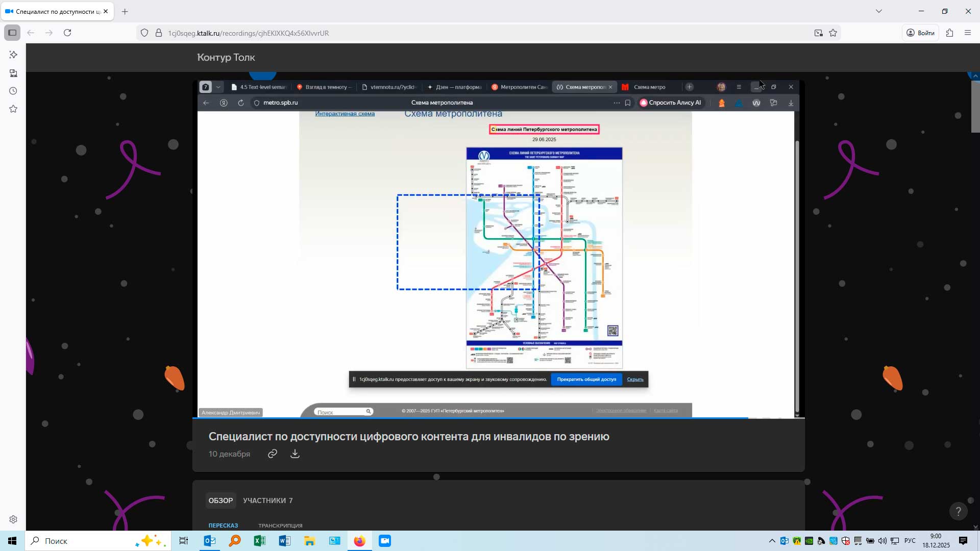Open sidebar settings gear

point(13,519)
